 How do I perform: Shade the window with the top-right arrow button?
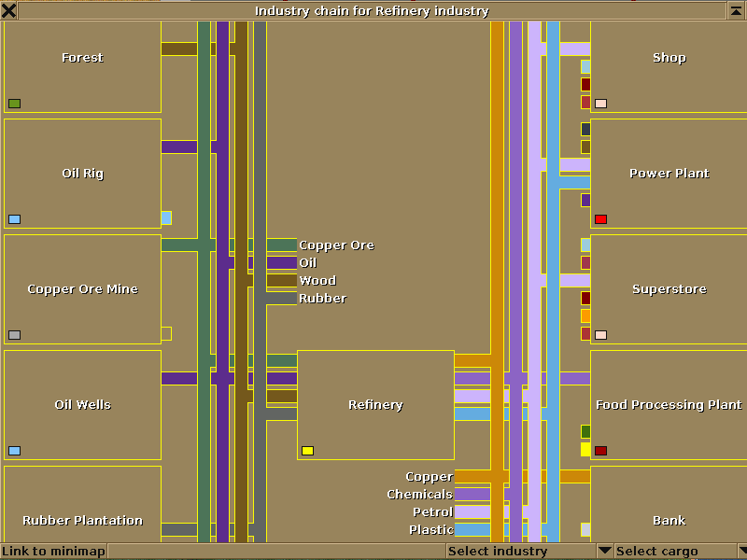click(737, 10)
